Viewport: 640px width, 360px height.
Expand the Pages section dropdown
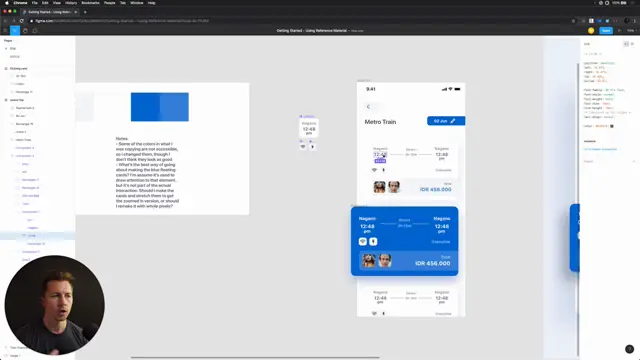8,41
